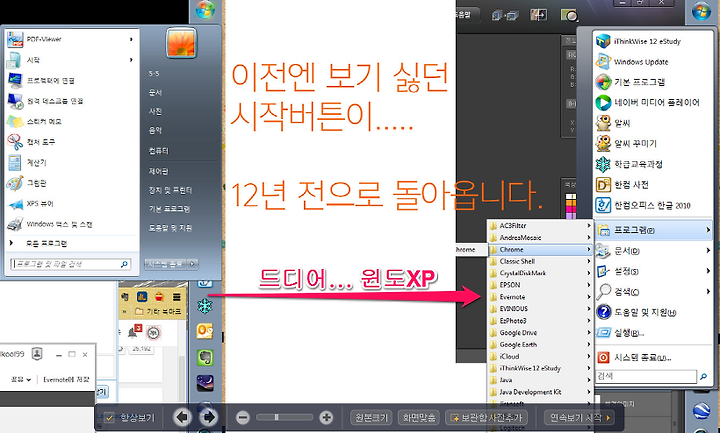Click the 연속보기 시작 button

[580, 418]
